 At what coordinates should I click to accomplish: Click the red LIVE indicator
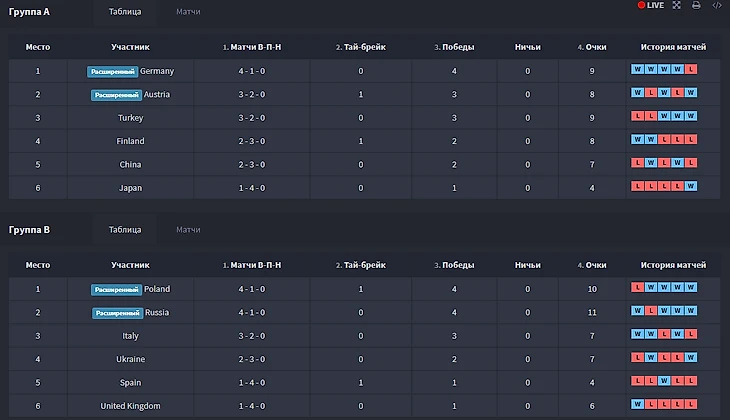[x=651, y=6]
